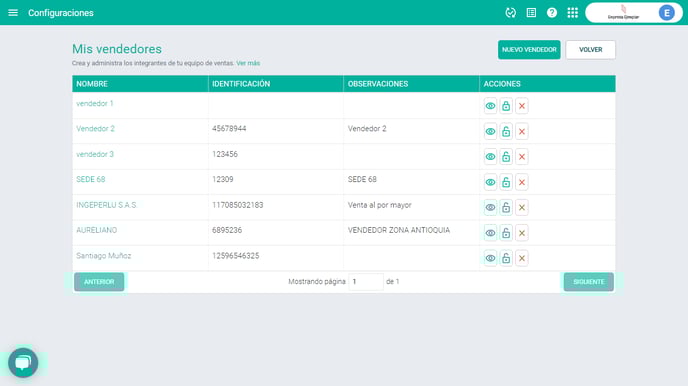Delete vendedor 3 with red X
688x386 pixels.
point(522,157)
